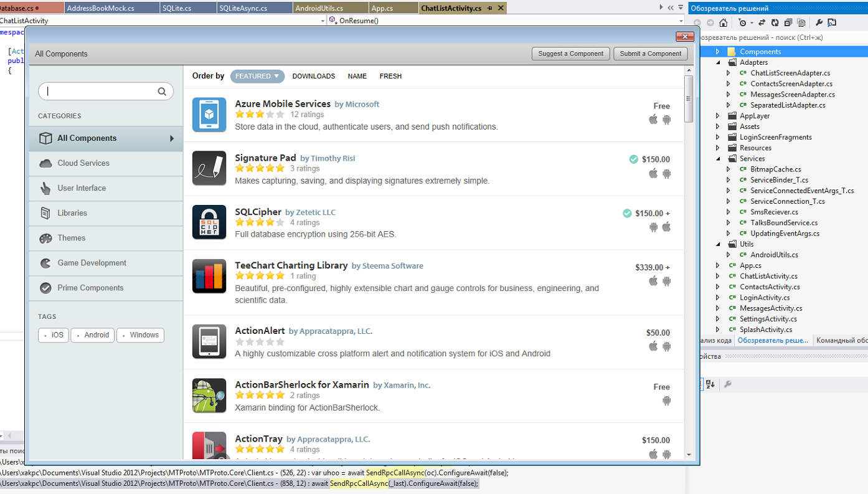
Task: Click the wrench Properties icon in Solution Explorer
Action: point(819,22)
